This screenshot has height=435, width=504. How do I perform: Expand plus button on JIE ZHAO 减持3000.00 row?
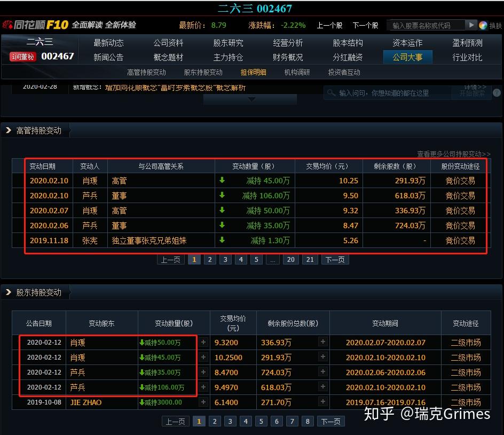203,402
